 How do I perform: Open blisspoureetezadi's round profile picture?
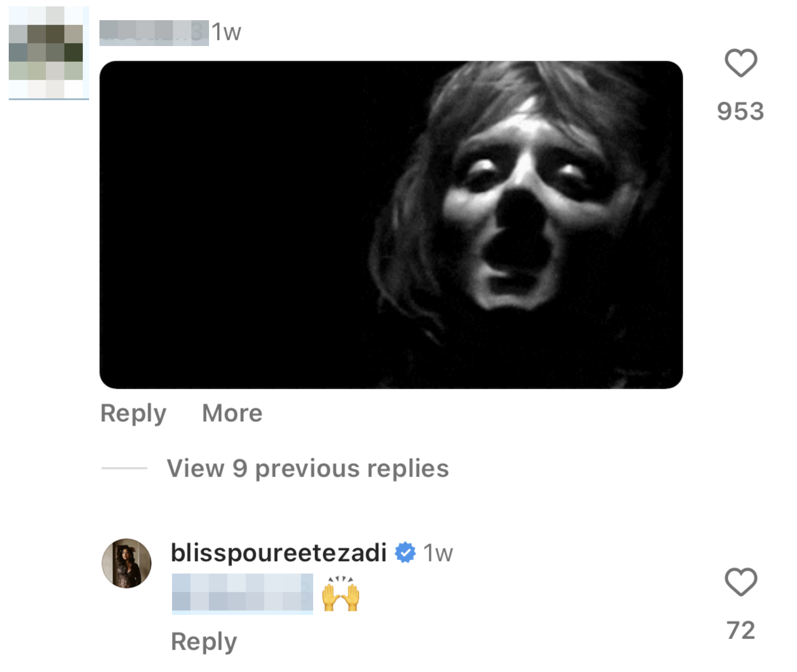coord(126,563)
